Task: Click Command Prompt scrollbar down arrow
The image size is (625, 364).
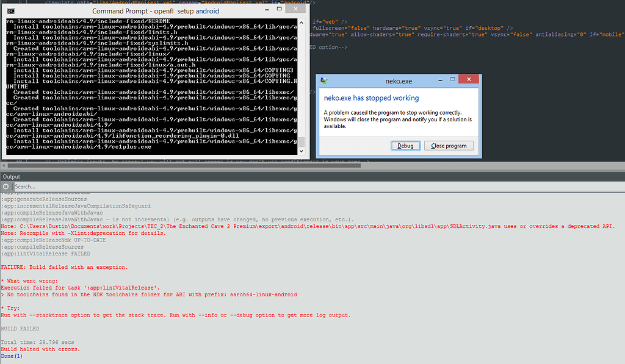Action: click(302, 151)
